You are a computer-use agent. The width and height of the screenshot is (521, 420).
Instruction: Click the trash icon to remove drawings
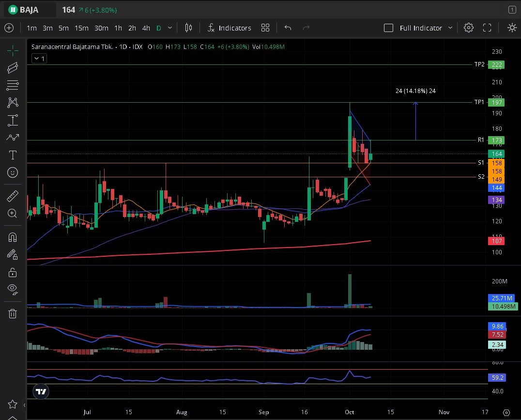[x=13, y=313]
